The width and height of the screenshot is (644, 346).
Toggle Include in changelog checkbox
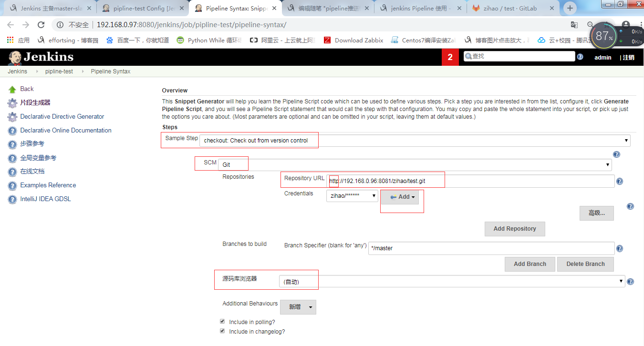click(x=222, y=331)
